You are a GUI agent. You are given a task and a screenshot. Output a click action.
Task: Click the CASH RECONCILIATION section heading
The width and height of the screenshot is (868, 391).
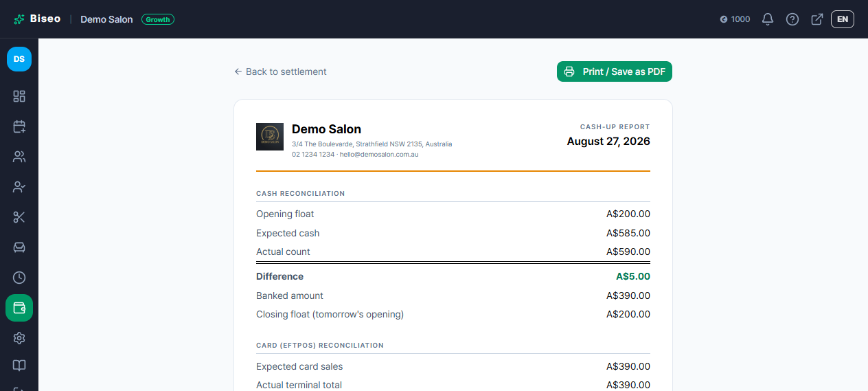click(x=300, y=194)
